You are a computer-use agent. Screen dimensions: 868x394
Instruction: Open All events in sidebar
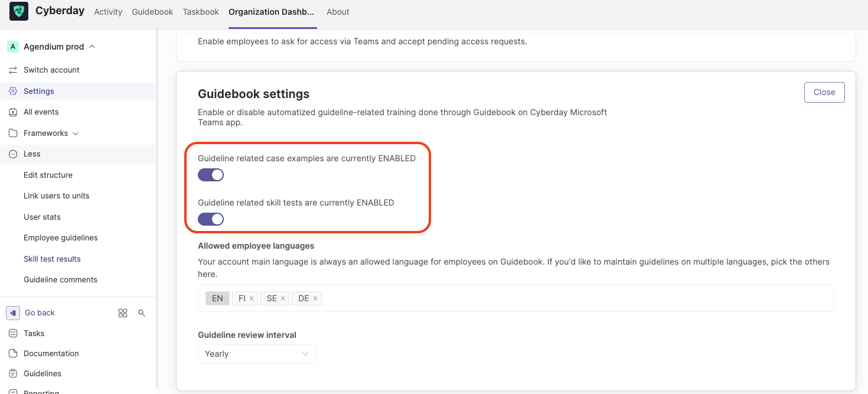(41, 112)
